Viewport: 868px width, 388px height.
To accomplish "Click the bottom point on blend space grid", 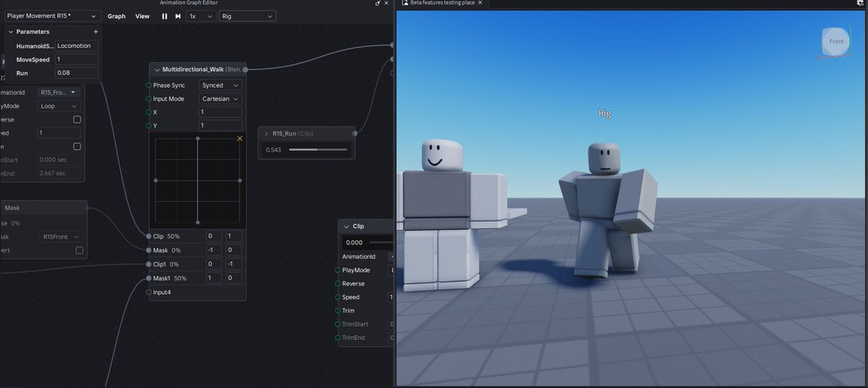I will point(197,223).
